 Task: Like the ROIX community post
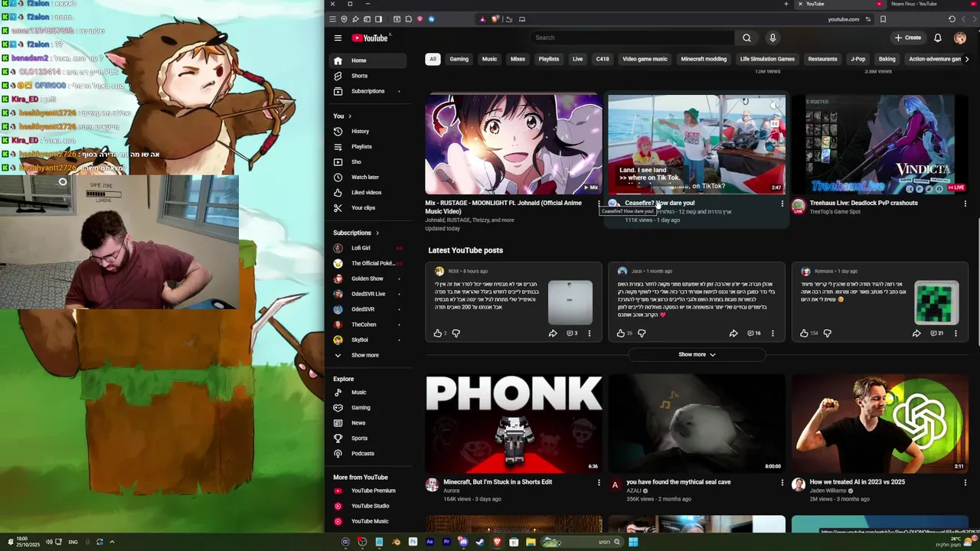pyautogui.click(x=438, y=333)
